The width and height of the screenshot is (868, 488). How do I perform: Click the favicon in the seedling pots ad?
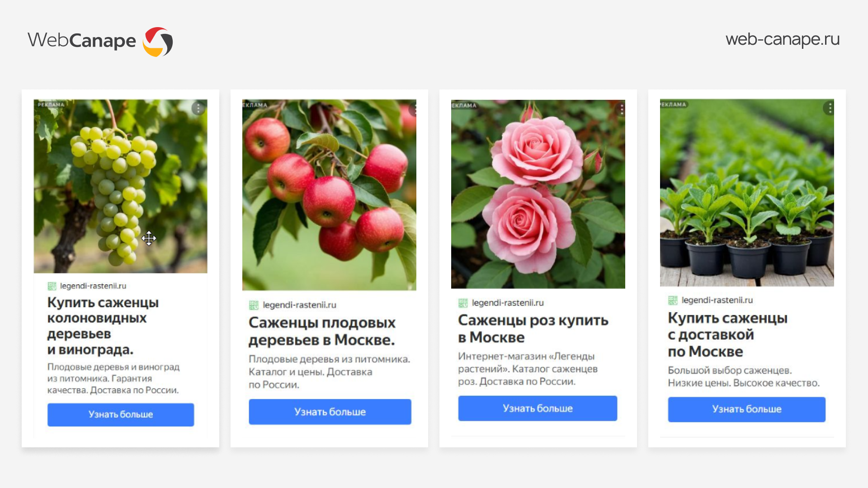673,300
